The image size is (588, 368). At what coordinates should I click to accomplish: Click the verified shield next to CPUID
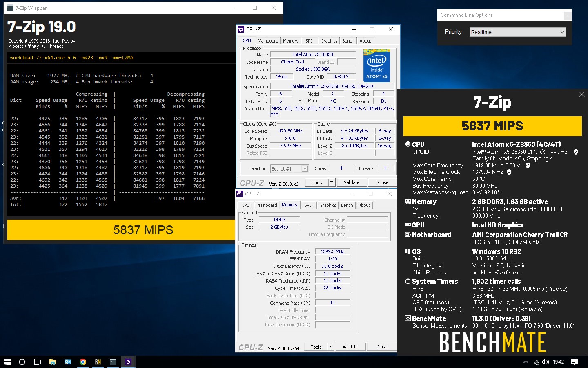[576, 152]
